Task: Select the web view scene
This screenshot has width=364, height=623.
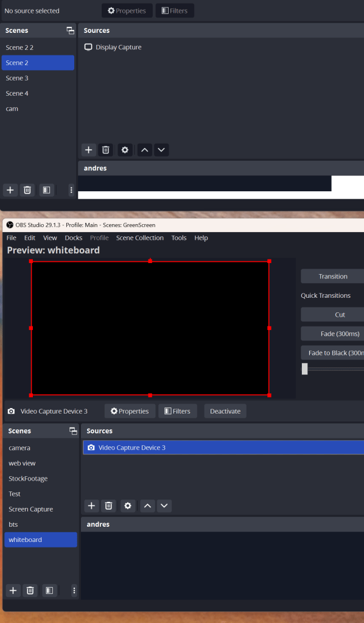Action: pyautogui.click(x=41, y=463)
